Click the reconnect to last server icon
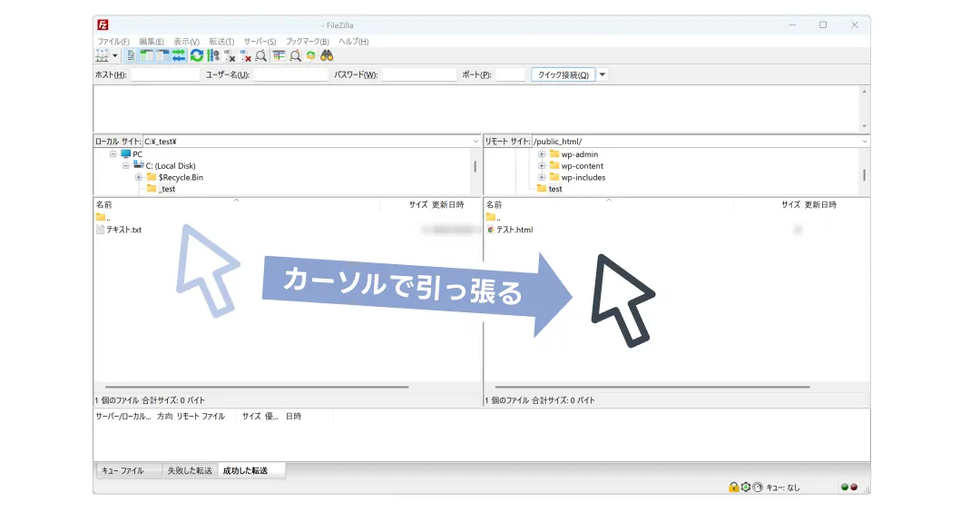This screenshot has width=980, height=512. (x=261, y=55)
